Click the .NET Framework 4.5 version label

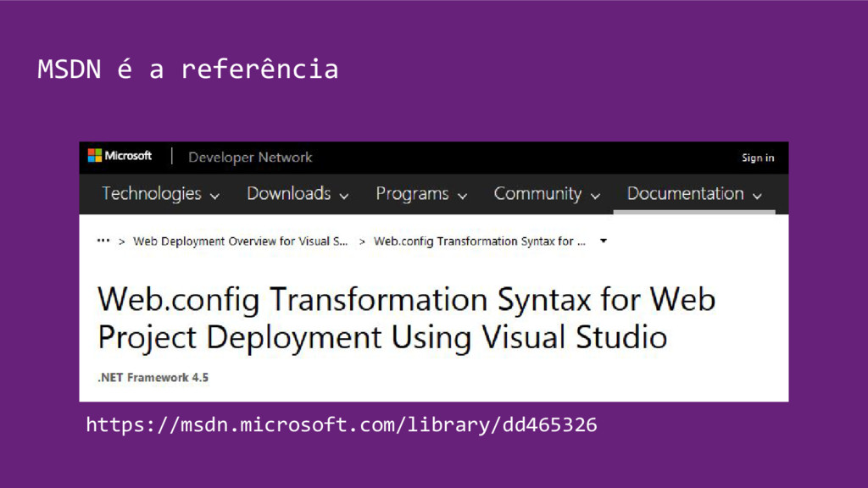point(153,377)
